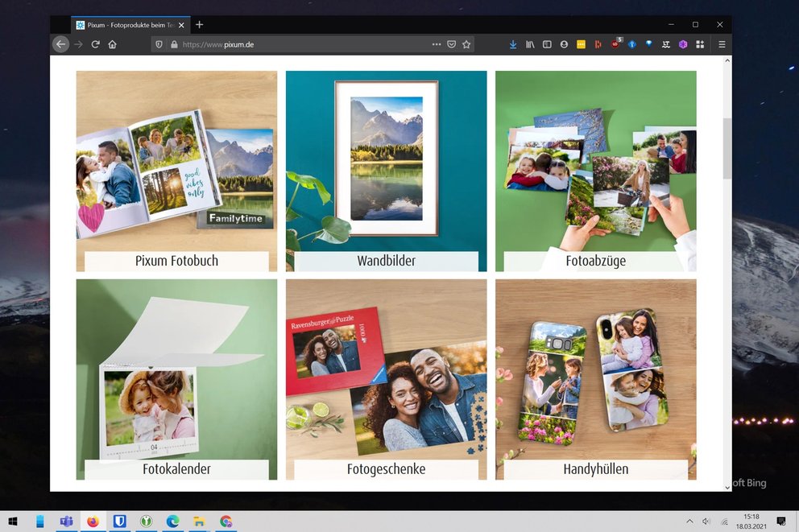This screenshot has width=799, height=532.
Task: Open the Windows Start menu
Action: pos(13,522)
